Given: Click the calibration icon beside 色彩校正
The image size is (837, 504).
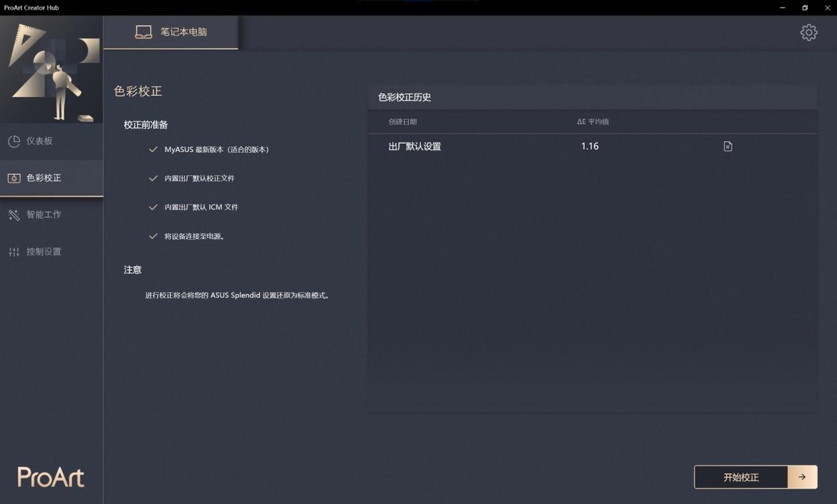Looking at the screenshot, I should 14,178.
